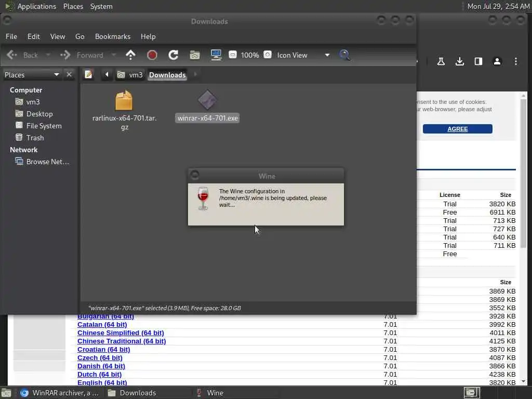Toggle text location entry pencil icon
The height and width of the screenshot is (399, 532).
tap(88, 74)
